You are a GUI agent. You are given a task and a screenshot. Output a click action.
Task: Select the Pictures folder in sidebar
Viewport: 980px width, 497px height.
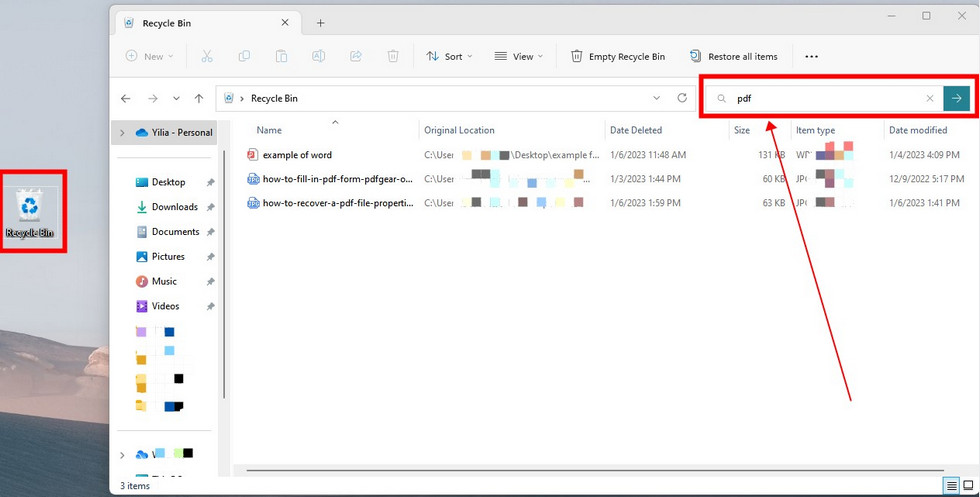tap(168, 257)
